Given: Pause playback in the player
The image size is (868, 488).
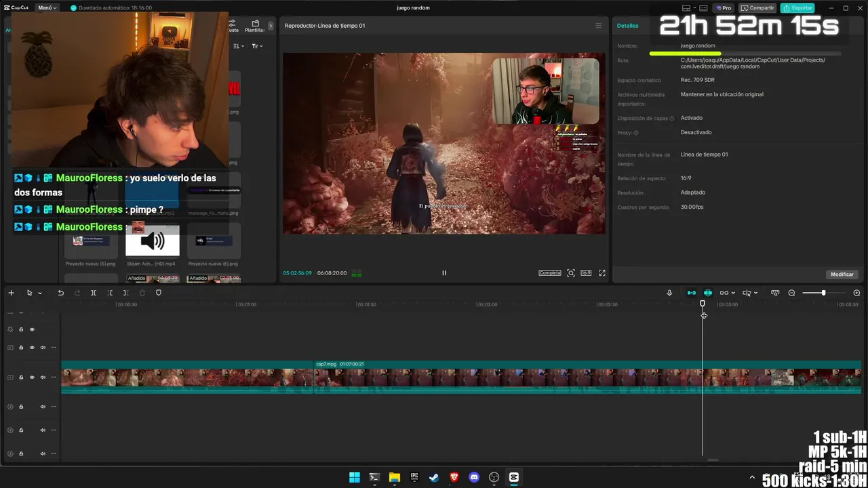Looking at the screenshot, I should point(444,273).
